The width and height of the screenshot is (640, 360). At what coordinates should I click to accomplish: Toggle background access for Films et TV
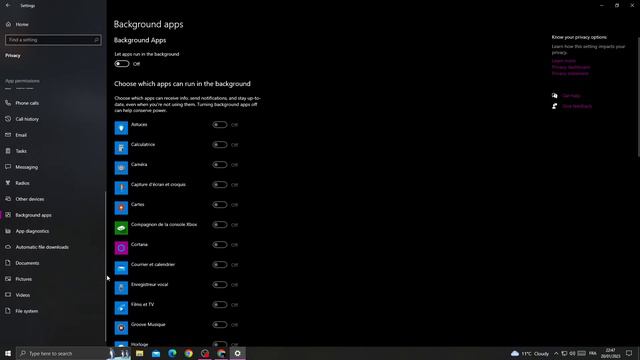(x=220, y=304)
